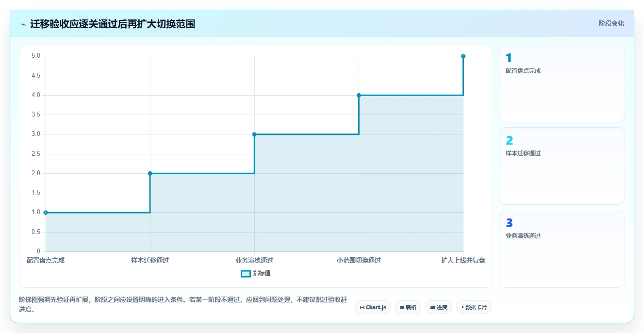Click the number 3 on third card
The image size is (644, 333).
point(509,223)
